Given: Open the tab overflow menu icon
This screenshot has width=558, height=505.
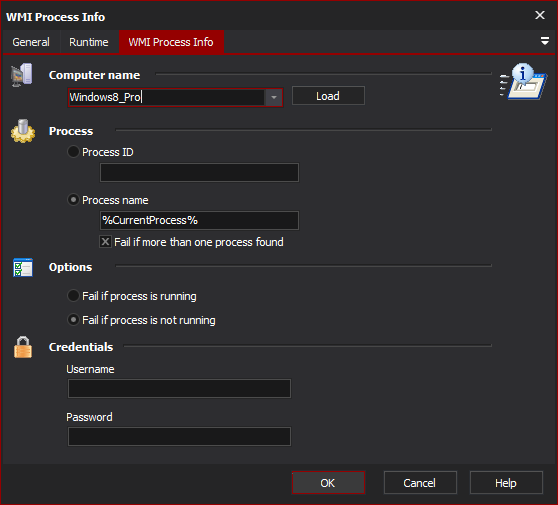Looking at the screenshot, I should (x=544, y=41).
